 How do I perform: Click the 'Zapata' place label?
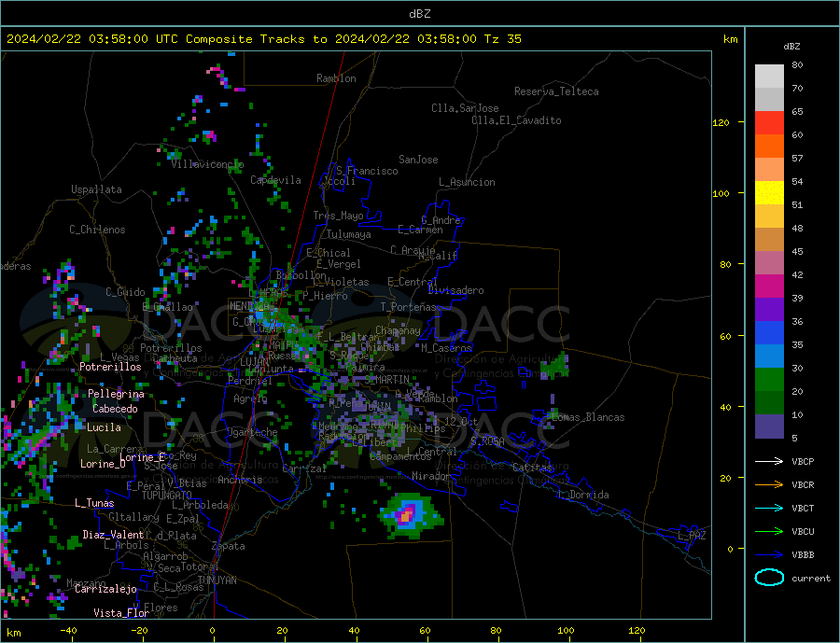point(229,547)
